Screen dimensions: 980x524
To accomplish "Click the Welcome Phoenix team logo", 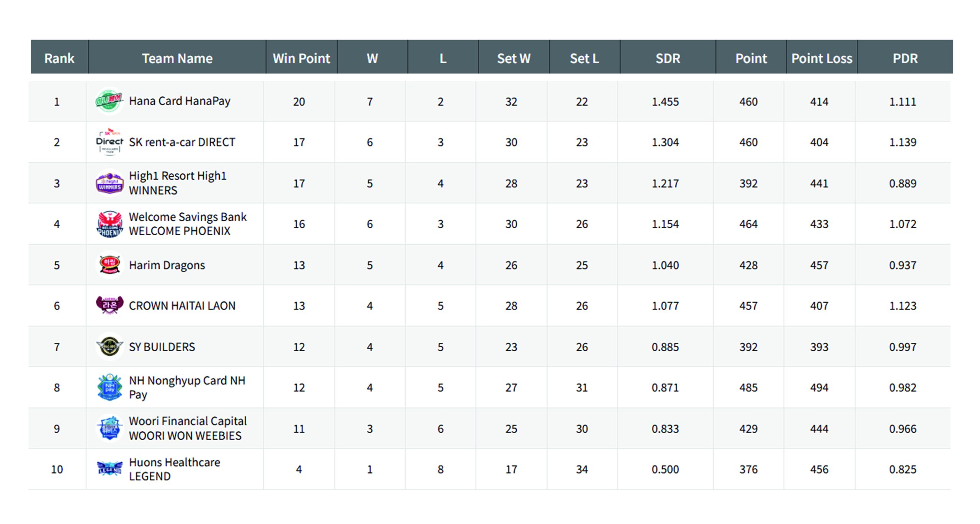I will click(109, 224).
